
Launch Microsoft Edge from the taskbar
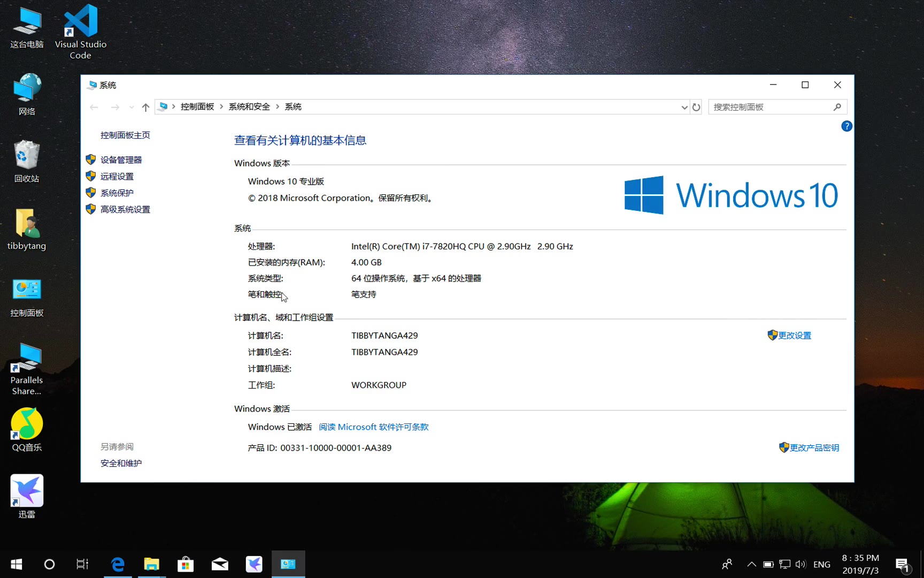(x=118, y=564)
